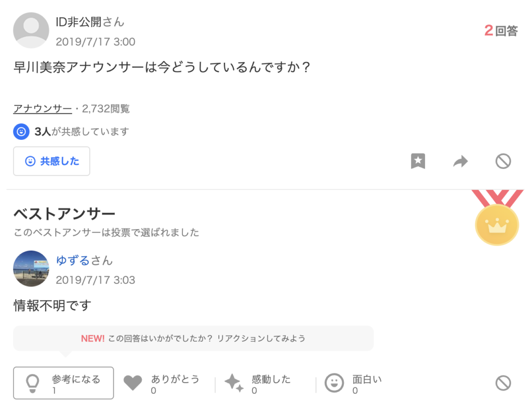Screen dimensions: 532x415
Task: Toggle the 共感した button
Action: [x=51, y=161]
